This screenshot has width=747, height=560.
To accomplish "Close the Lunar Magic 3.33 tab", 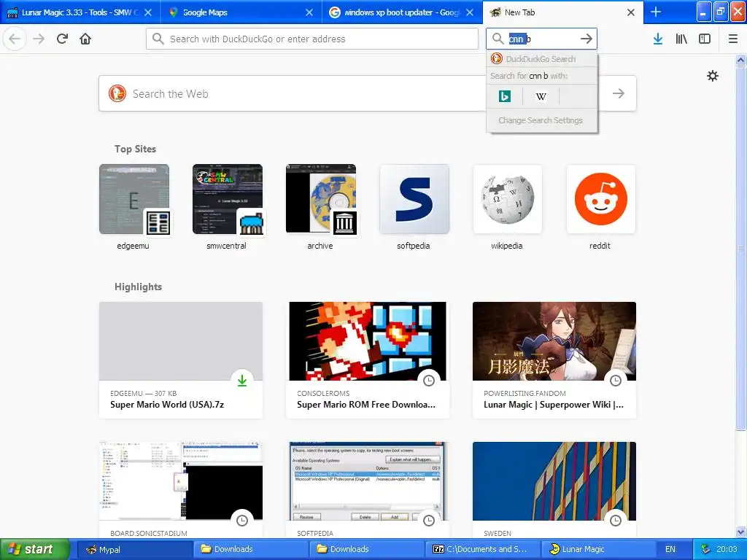I will tap(148, 12).
